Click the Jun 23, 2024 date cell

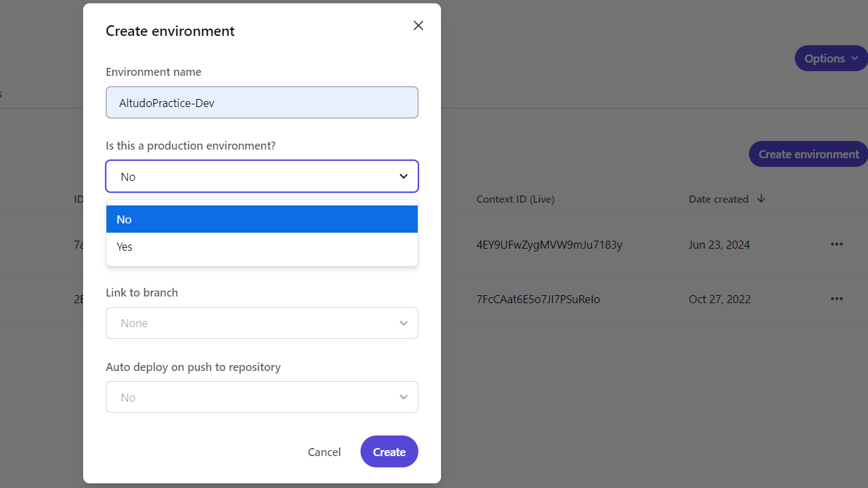(x=719, y=245)
